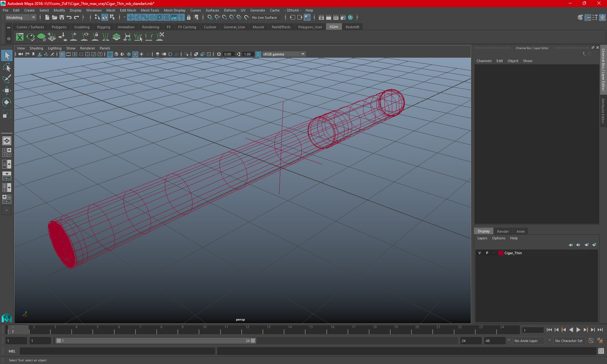
Task: Open the Script Editor icon
Action: point(601,351)
